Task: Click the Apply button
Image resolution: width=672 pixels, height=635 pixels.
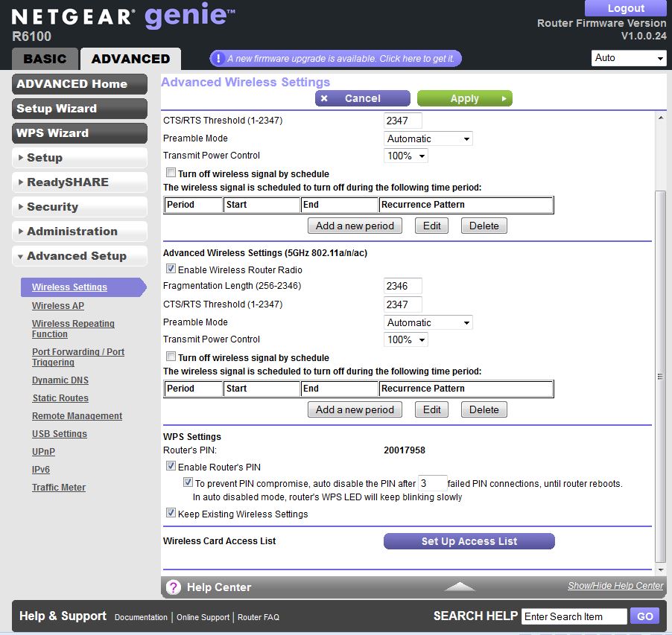Action: point(465,98)
